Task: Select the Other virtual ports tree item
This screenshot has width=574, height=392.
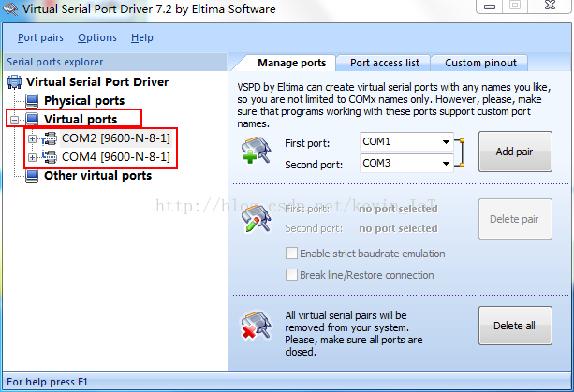Action: click(97, 176)
